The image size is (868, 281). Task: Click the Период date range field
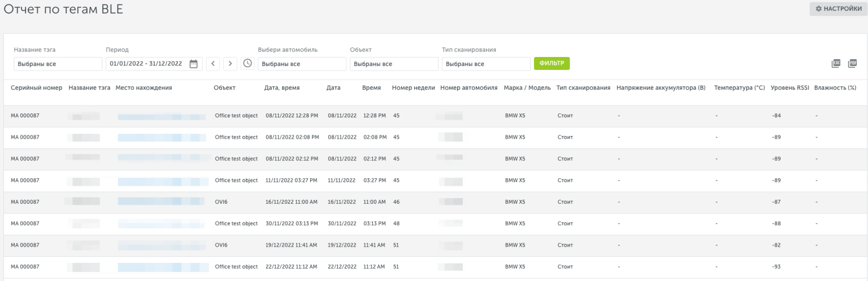146,64
